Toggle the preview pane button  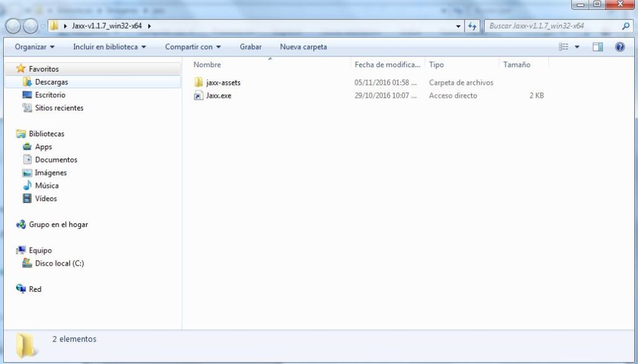pos(598,47)
